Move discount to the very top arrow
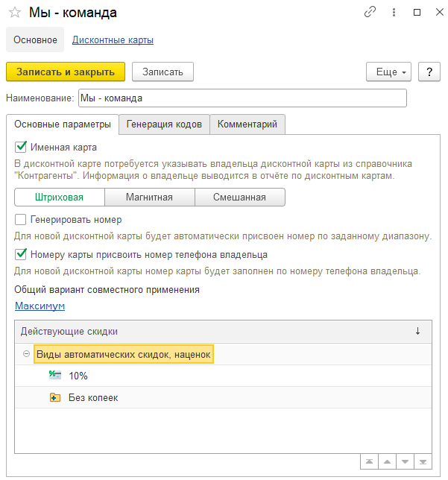Screen dimensions: 448x480 (368, 462)
